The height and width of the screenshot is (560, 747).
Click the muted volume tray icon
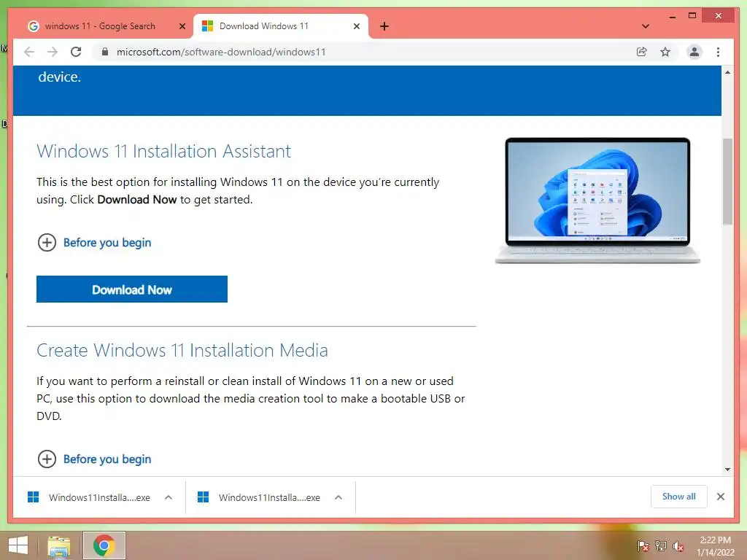(x=678, y=546)
